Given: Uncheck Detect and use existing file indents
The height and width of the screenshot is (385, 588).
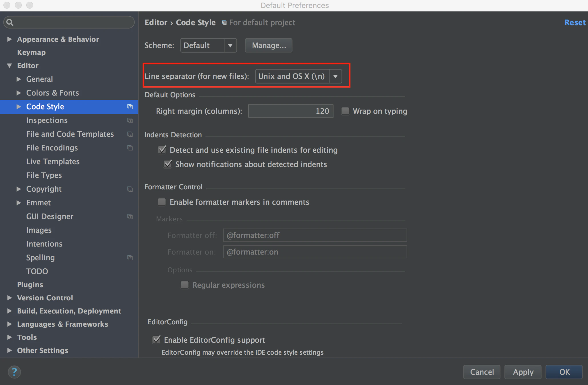Looking at the screenshot, I should tap(162, 150).
